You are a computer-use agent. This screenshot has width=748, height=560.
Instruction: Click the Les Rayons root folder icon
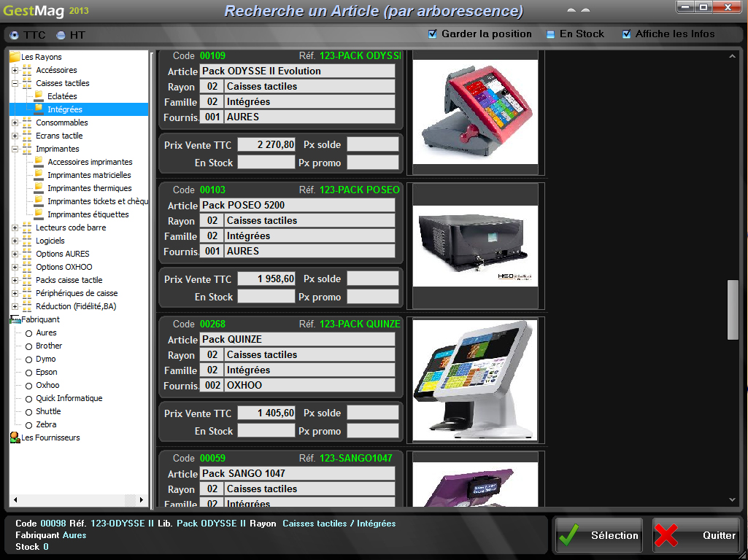15,57
